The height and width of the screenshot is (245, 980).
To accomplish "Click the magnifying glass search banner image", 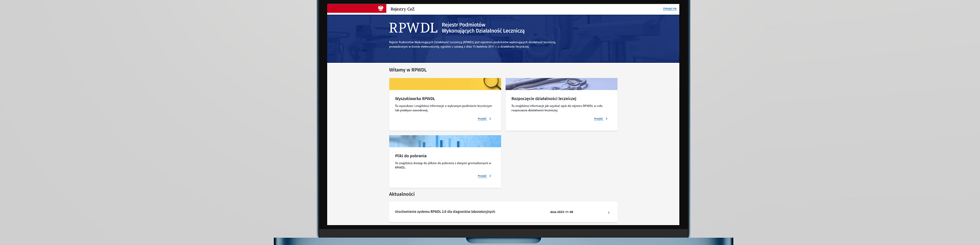I will [445, 84].
